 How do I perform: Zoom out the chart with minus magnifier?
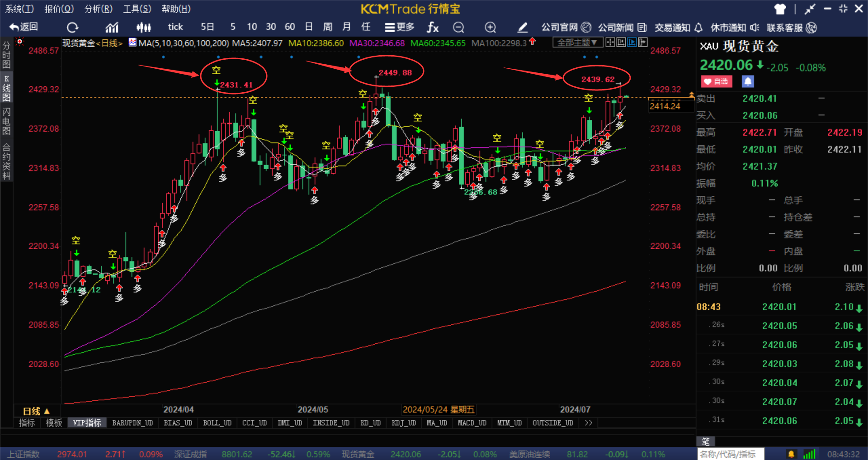coord(458,28)
